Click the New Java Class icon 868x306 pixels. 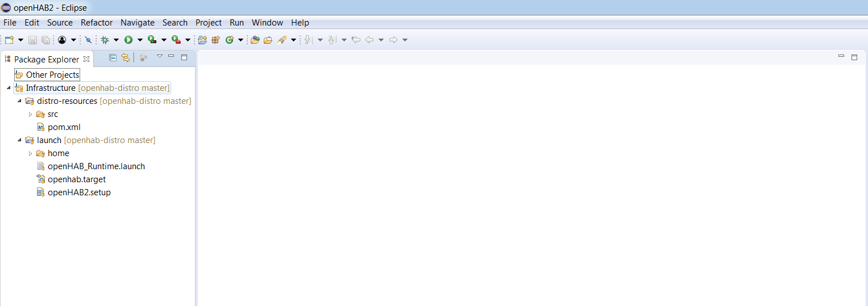[x=229, y=40]
